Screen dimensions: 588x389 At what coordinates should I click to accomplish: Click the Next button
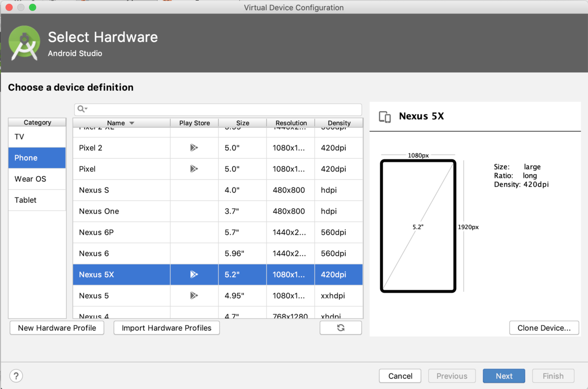click(x=504, y=376)
